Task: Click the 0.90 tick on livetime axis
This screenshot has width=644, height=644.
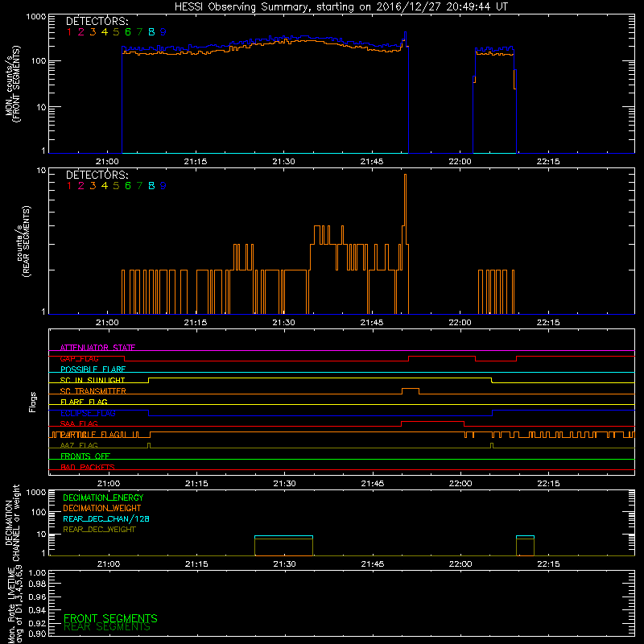Action: 37,634
